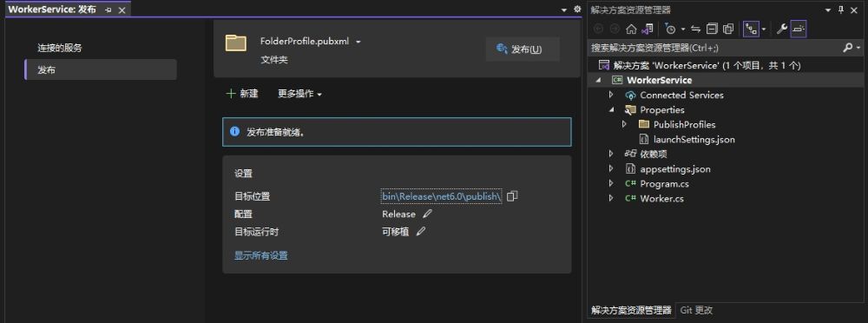Open Solution Explorer window options dropdown arrow
The image size is (868, 323).
coord(828,10)
